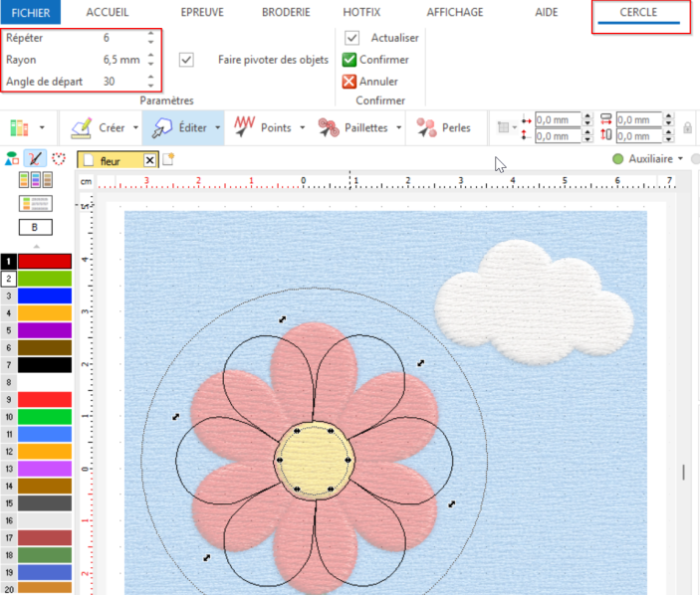The width and height of the screenshot is (700, 595).
Task: Click the Créer tool icon
Action: tap(82, 128)
